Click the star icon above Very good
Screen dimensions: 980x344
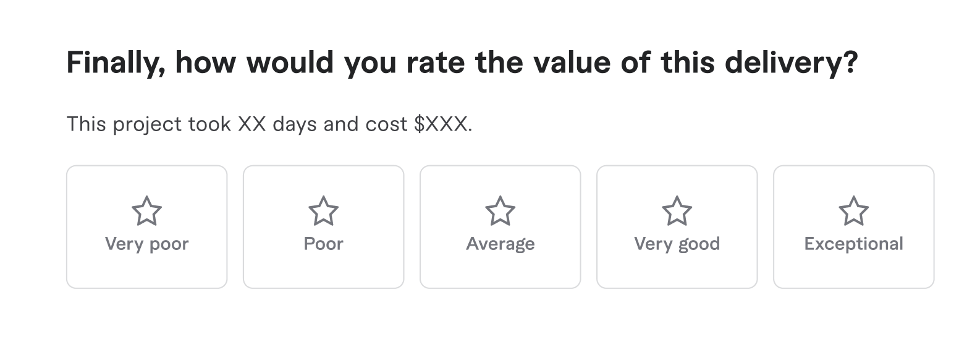[677, 211]
